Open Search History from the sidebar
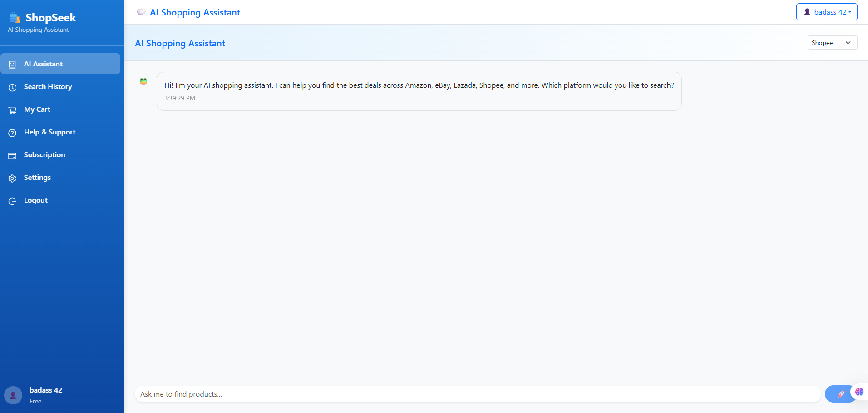Screen dimensions: 868x413 coord(48,86)
